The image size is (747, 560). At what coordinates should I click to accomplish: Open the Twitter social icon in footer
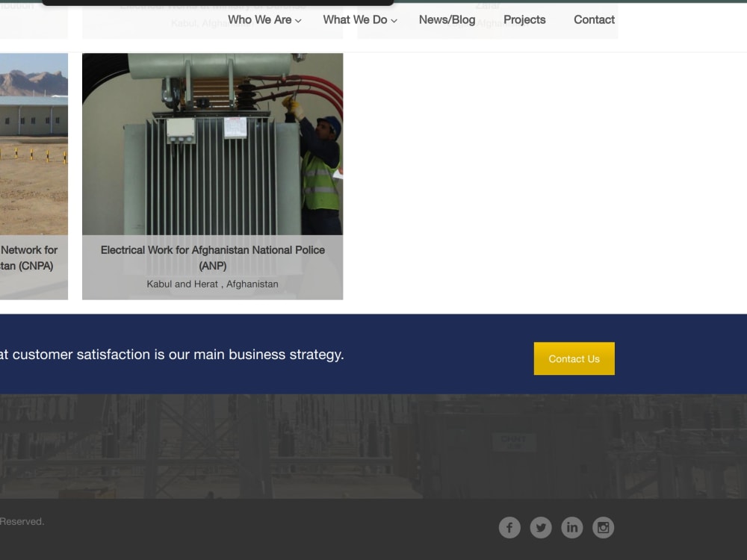tap(541, 527)
